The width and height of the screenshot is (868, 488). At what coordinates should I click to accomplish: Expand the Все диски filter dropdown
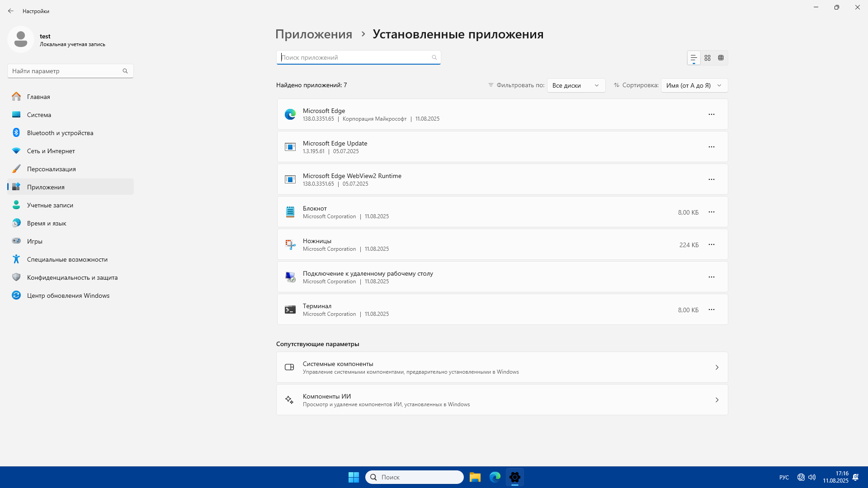576,85
